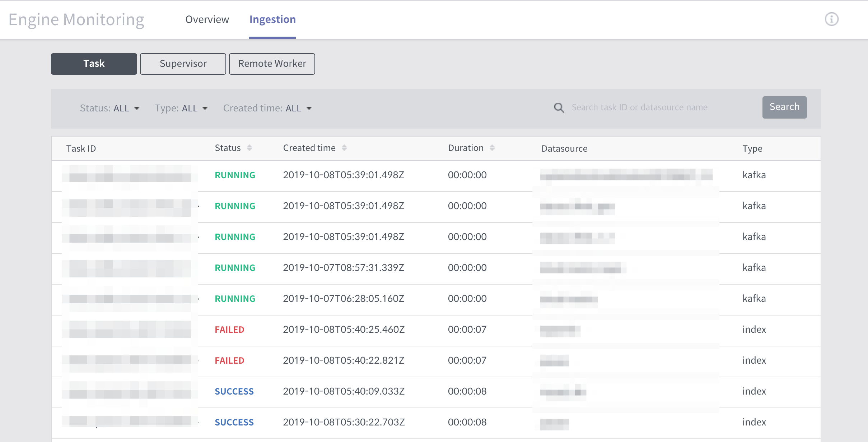Expand the Created time: ALL filter
868x442 pixels.
coord(267,108)
